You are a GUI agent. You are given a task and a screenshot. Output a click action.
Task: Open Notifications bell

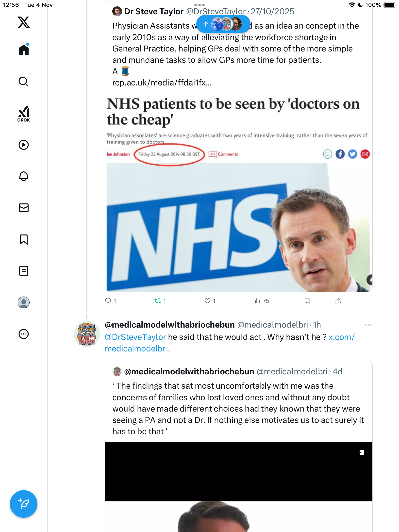coord(24,176)
